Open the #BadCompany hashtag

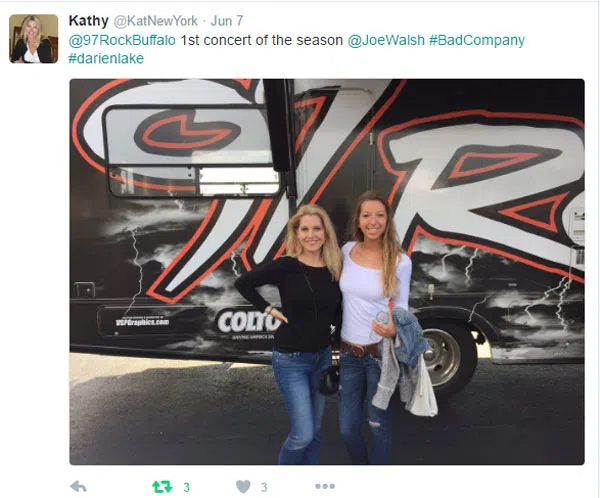click(x=477, y=40)
